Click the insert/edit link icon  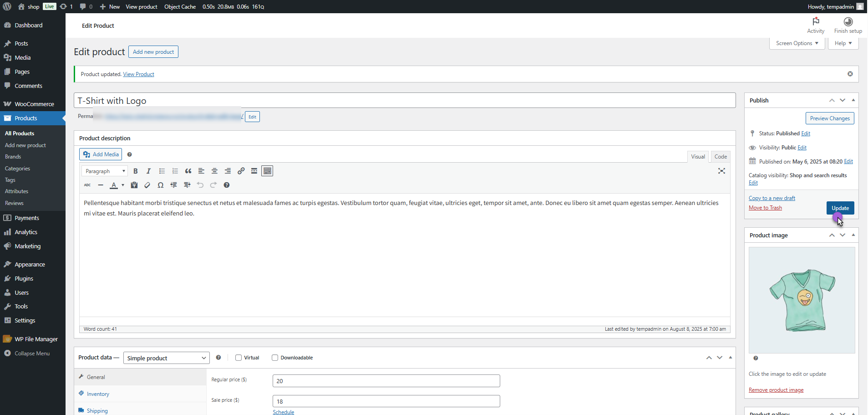point(241,171)
